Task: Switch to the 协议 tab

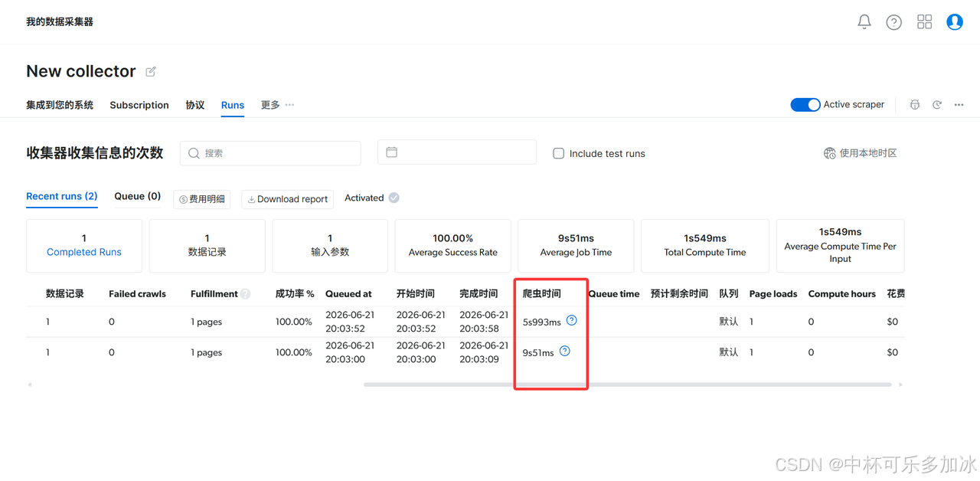Action: tap(195, 105)
